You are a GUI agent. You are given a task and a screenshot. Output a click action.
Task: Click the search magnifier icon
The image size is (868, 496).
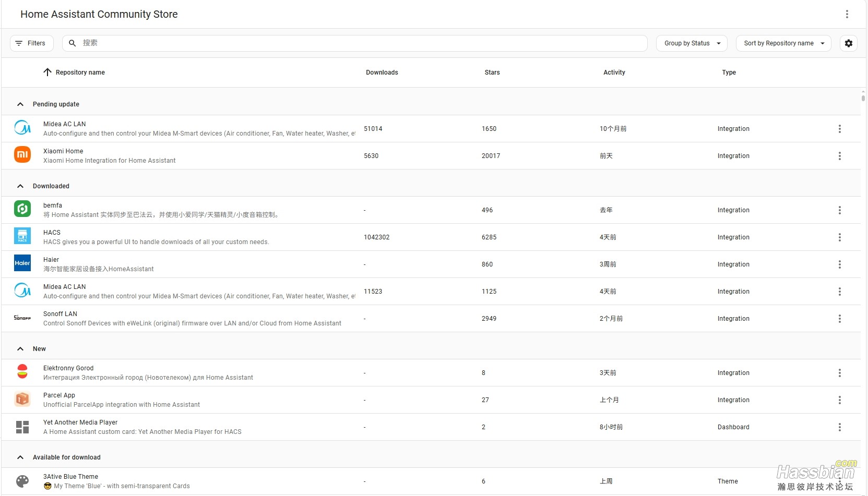coord(73,43)
